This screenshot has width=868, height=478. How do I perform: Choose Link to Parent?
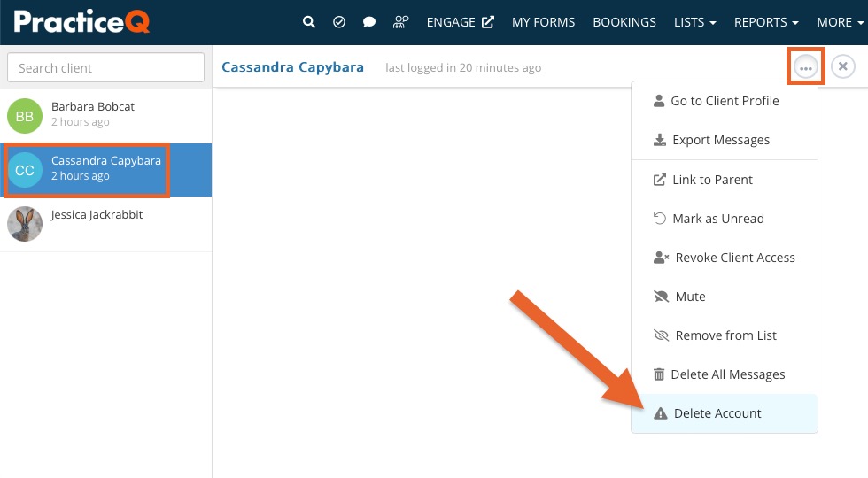[725, 180]
